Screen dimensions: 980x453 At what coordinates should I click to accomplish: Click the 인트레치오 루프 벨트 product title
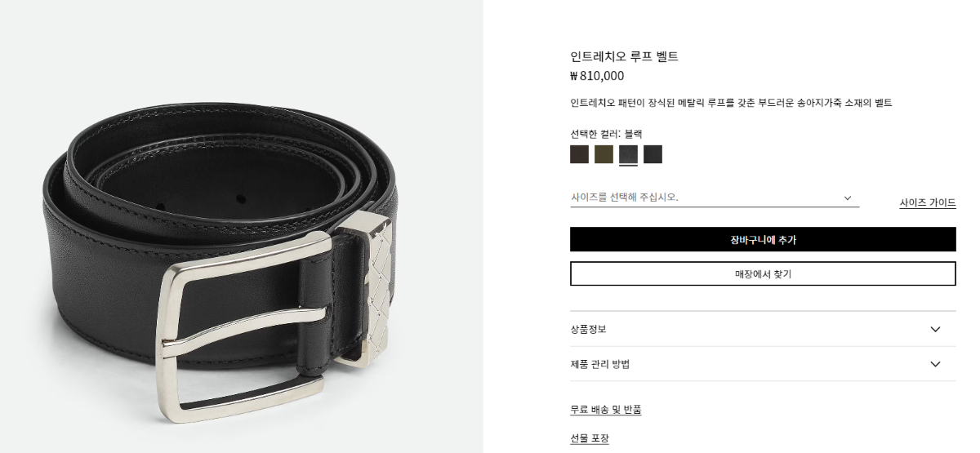[x=624, y=56]
